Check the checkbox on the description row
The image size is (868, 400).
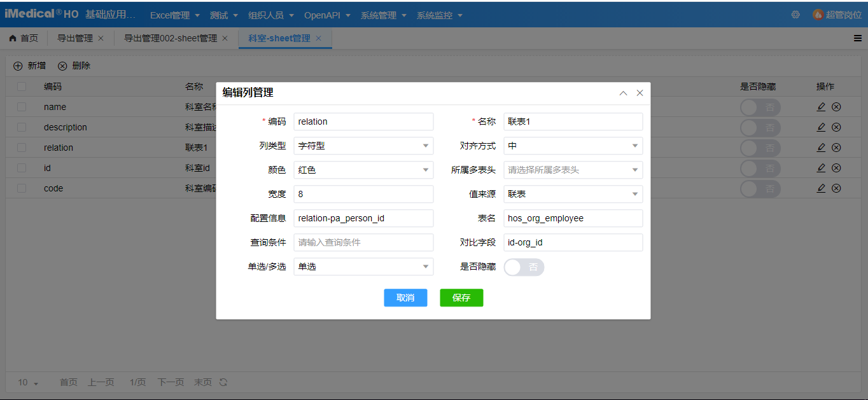pyautogui.click(x=21, y=127)
